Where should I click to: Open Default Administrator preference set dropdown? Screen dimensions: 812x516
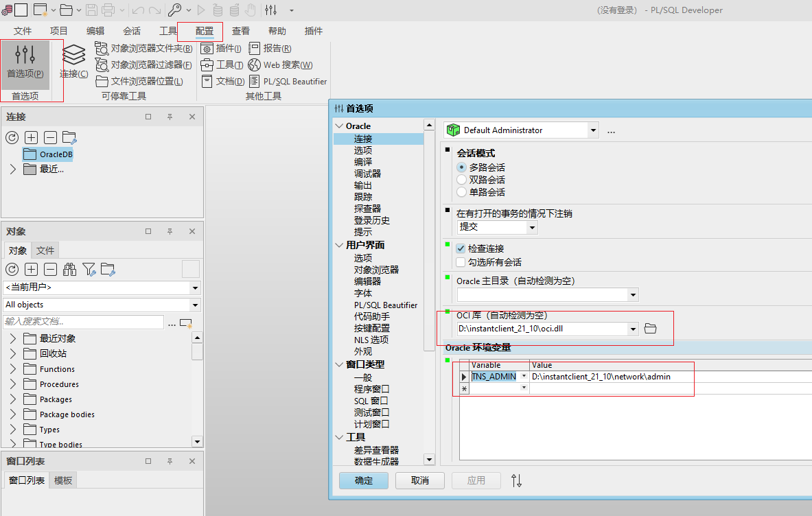pos(593,130)
